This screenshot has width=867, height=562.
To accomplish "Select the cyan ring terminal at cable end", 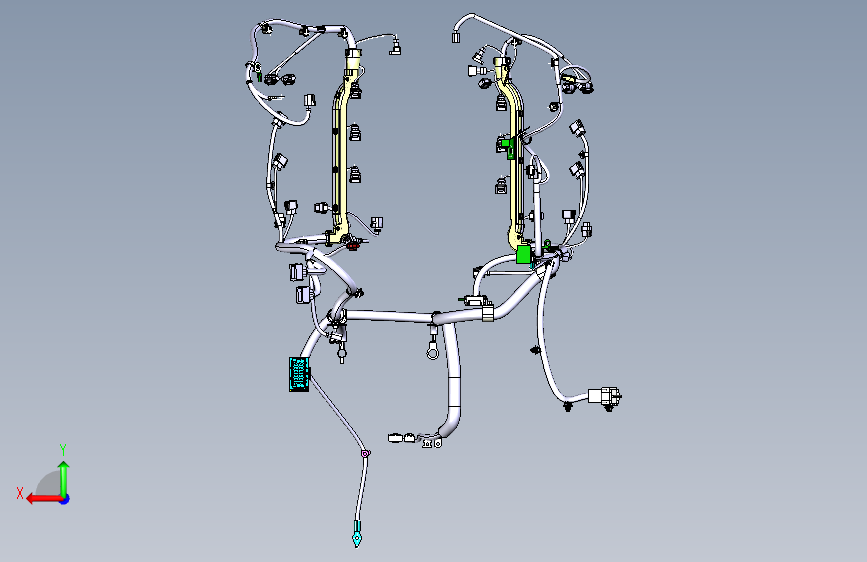I will point(357,534).
